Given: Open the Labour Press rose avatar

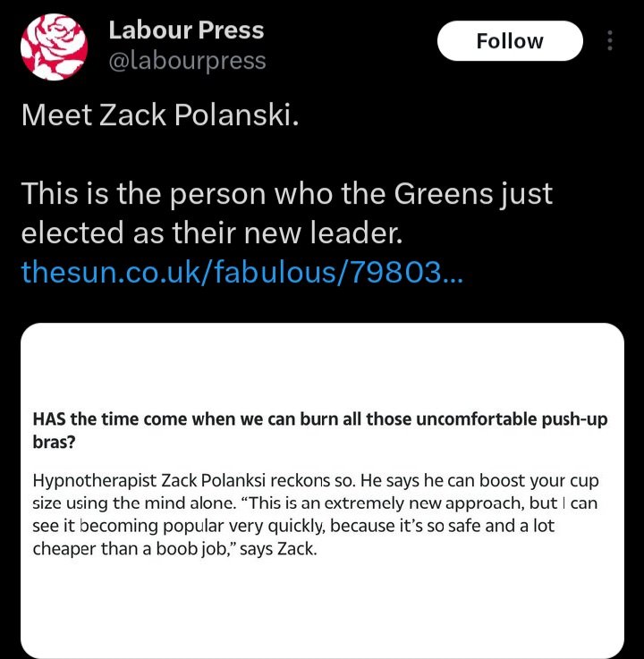Looking at the screenshot, I should click(55, 46).
